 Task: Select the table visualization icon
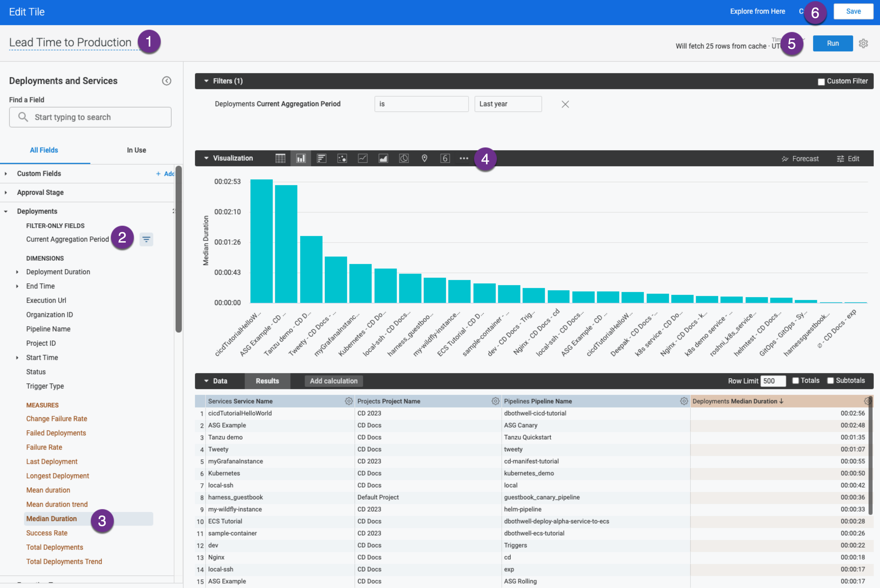[280, 158]
